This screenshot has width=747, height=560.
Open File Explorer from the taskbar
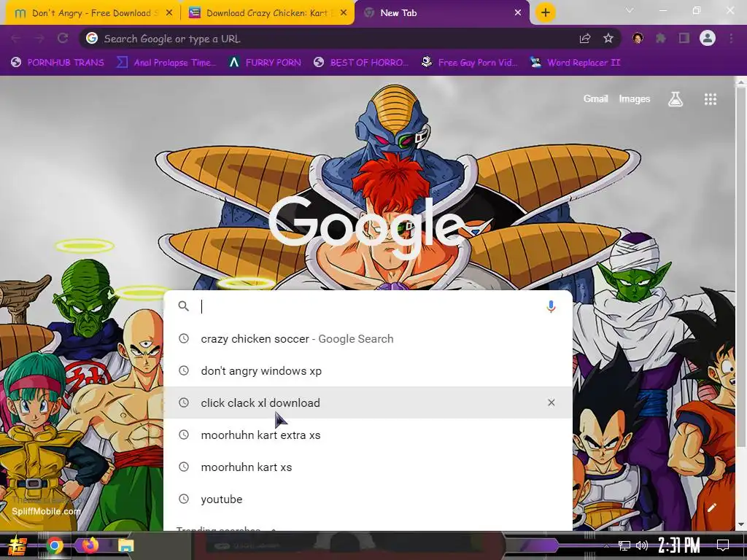[x=125, y=545]
